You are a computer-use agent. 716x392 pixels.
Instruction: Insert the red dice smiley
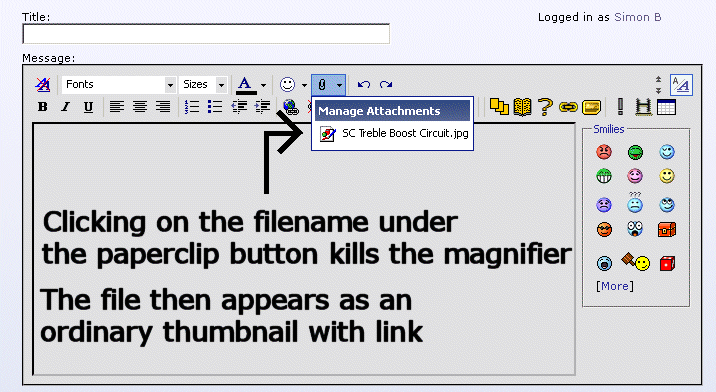pyautogui.click(x=667, y=264)
